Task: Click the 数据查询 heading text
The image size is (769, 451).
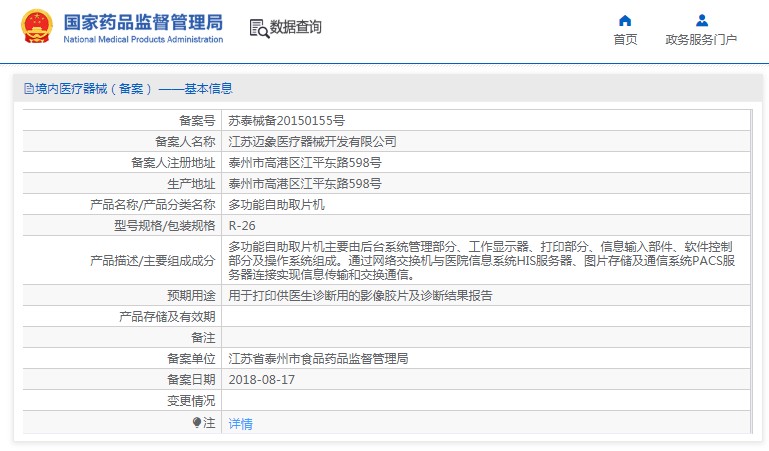Action: coord(296,27)
